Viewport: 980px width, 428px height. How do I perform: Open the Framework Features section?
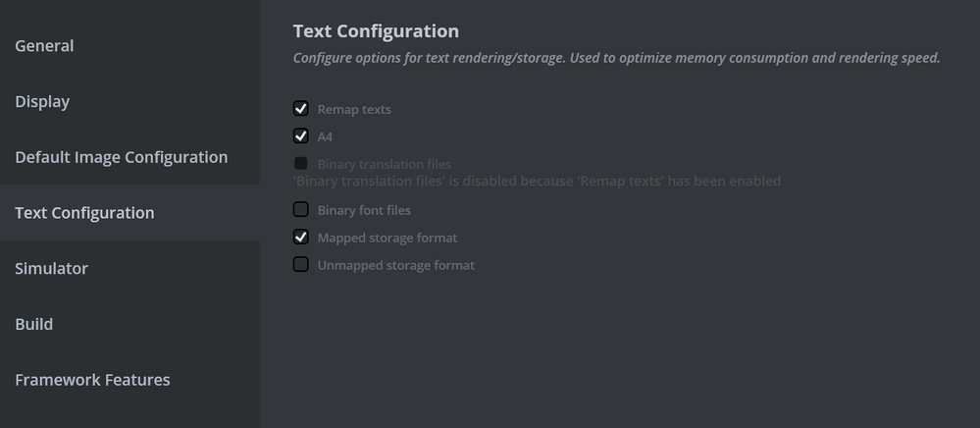coord(92,380)
